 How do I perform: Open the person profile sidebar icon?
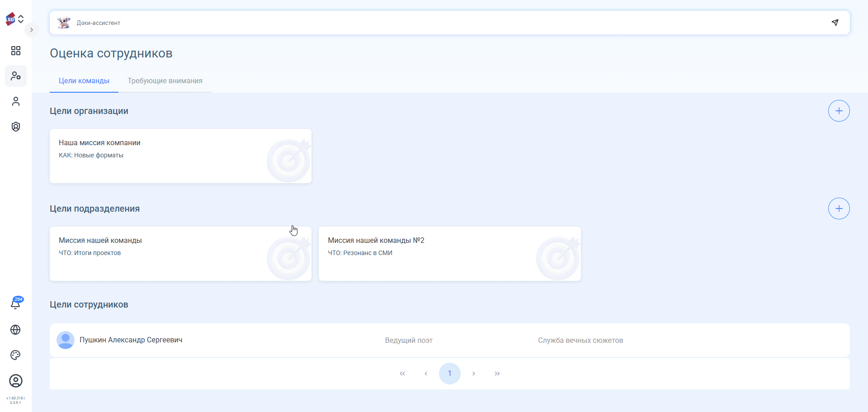point(16,101)
